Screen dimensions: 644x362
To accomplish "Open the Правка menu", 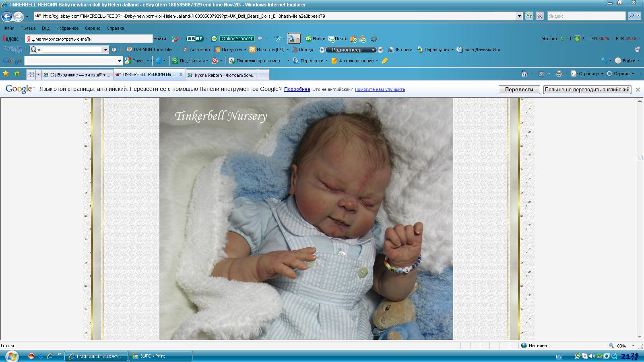I will point(28,28).
